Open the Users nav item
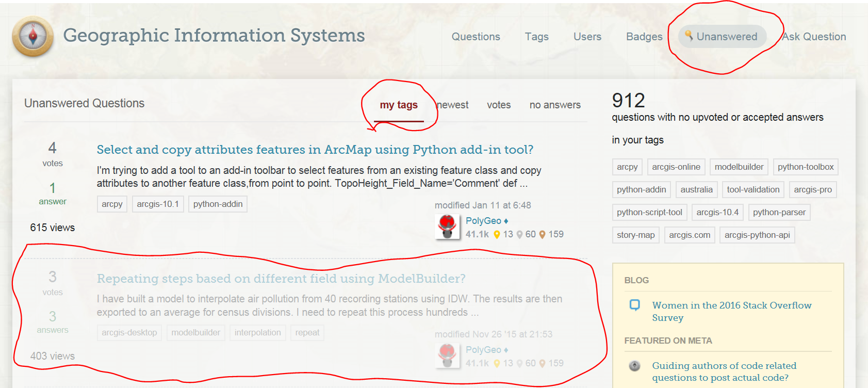 coord(587,37)
